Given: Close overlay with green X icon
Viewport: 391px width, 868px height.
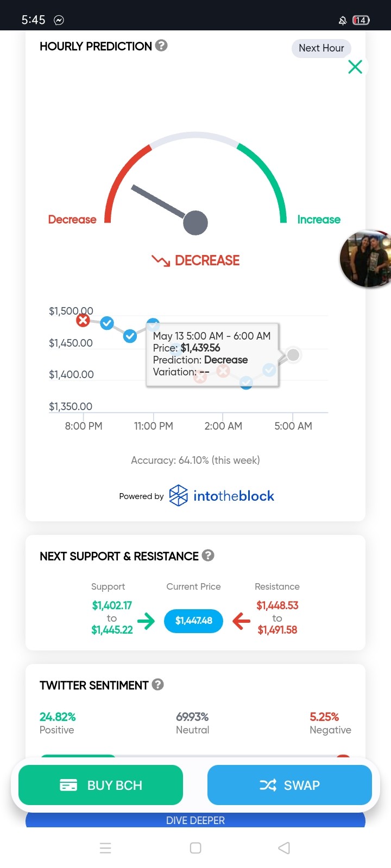Looking at the screenshot, I should point(355,67).
